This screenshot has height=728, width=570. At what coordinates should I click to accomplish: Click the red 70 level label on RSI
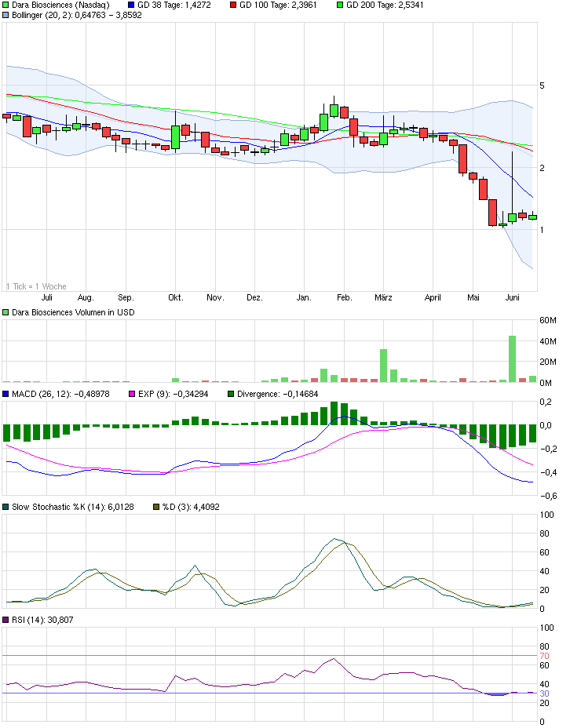543,655
